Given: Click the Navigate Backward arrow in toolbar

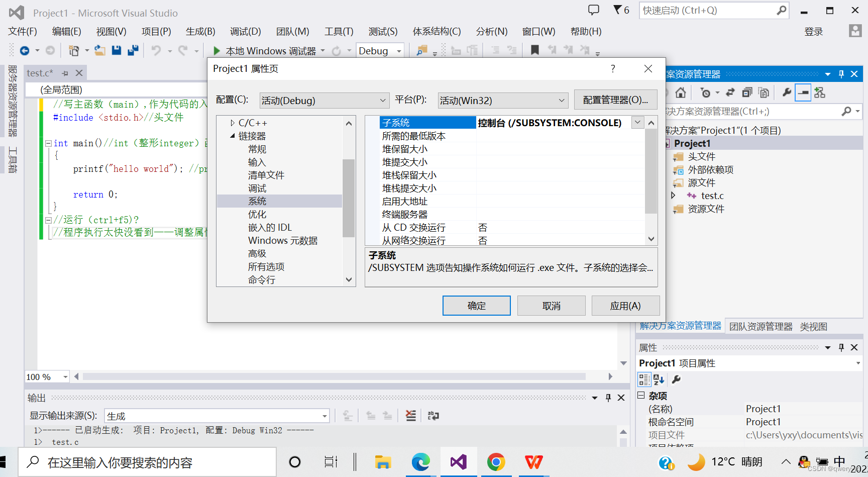Looking at the screenshot, I should [24, 51].
